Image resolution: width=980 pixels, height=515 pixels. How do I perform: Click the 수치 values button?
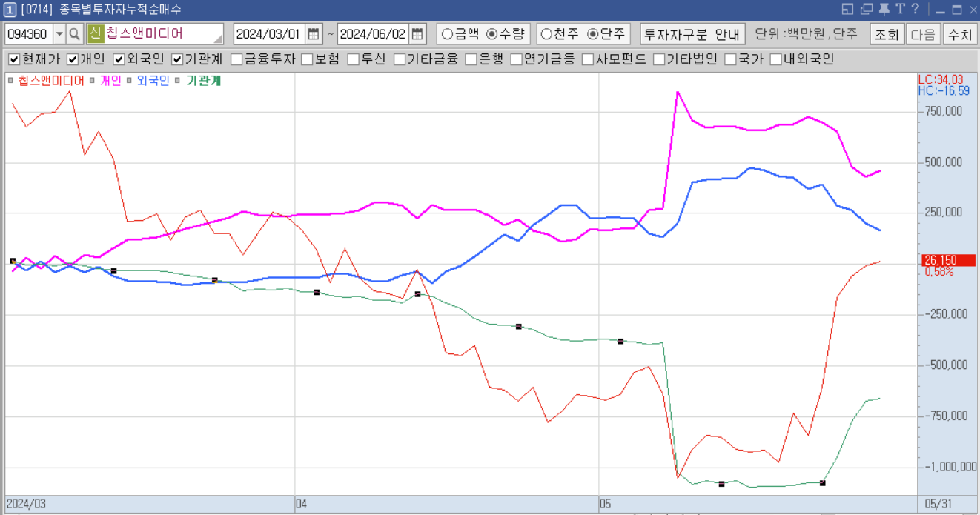pyautogui.click(x=959, y=34)
